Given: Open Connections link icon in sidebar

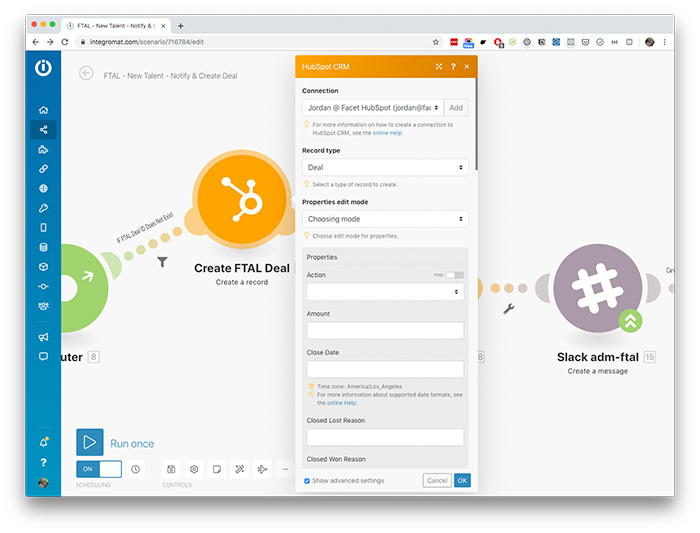Looking at the screenshot, I should pyautogui.click(x=43, y=169).
